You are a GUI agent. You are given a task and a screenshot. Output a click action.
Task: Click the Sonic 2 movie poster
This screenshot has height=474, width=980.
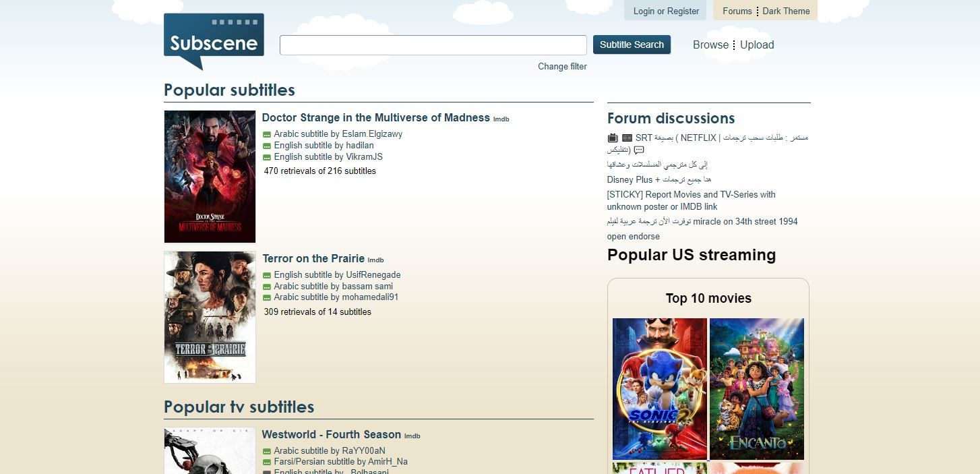[659, 389]
